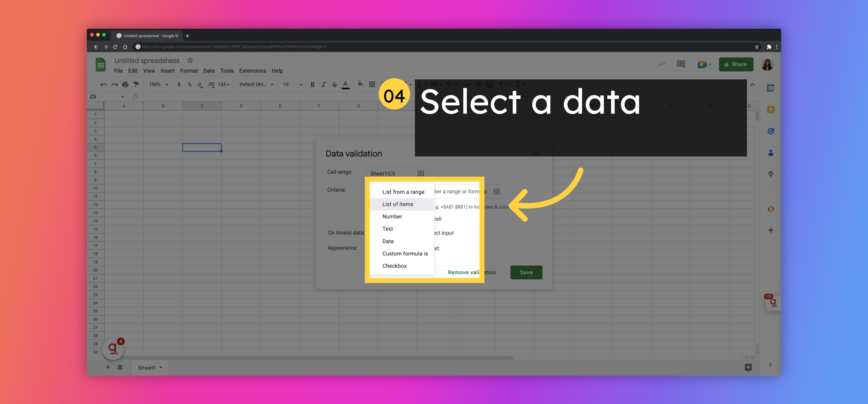The width and height of the screenshot is (868, 404).
Task: Toggle Strikethrough formatting
Action: 334,85
